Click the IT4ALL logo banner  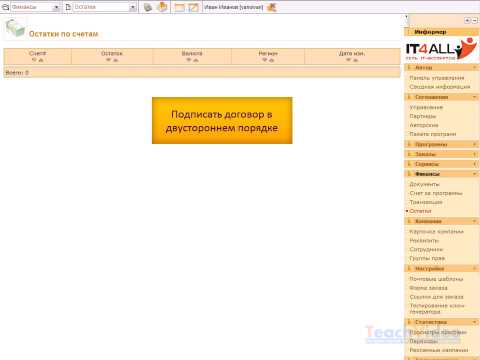(x=442, y=49)
